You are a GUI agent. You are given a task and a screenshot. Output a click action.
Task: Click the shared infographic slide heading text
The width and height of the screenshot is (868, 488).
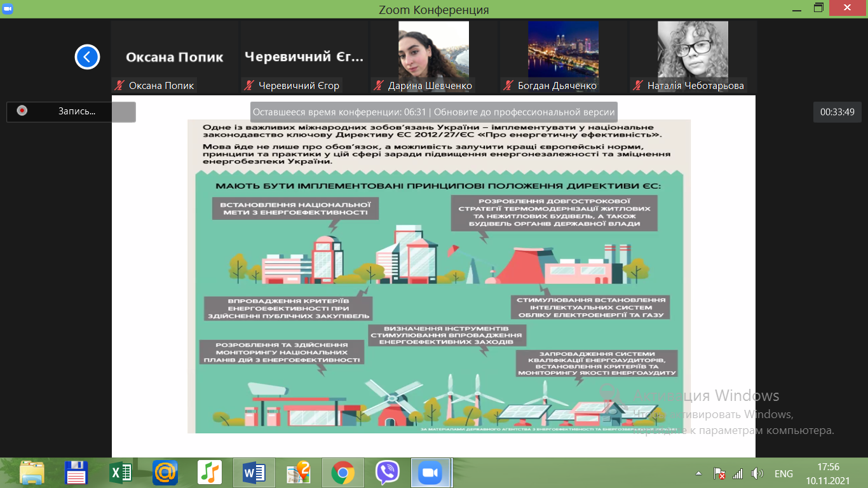click(438, 186)
